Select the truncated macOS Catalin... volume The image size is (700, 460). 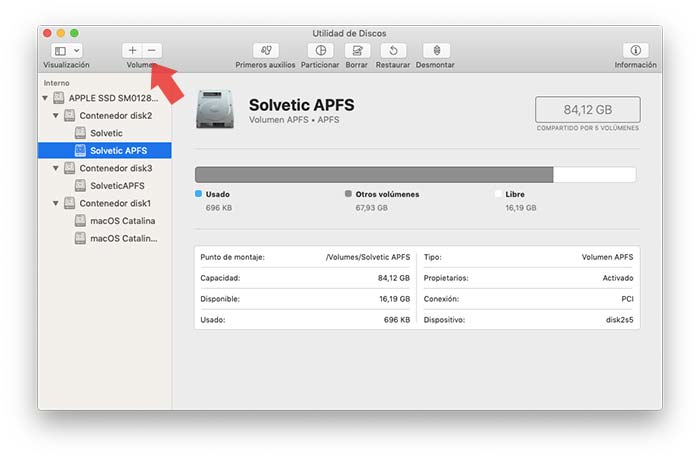[x=105, y=238]
